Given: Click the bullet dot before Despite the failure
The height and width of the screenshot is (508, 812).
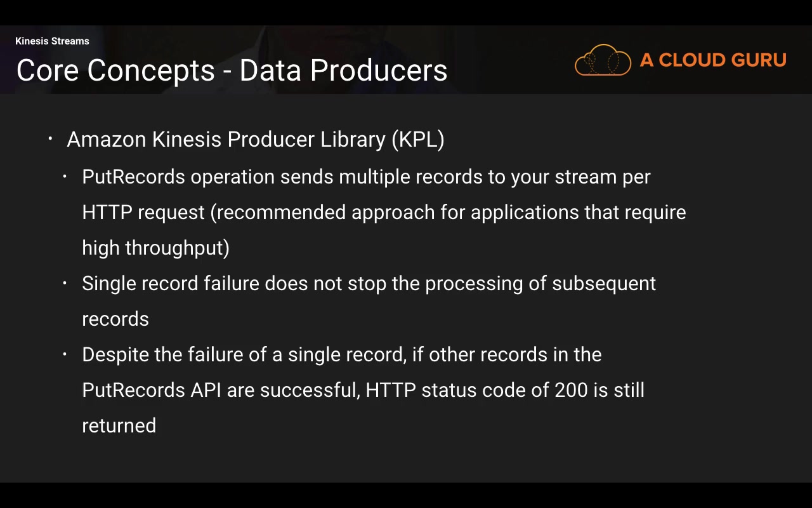Looking at the screenshot, I should click(x=65, y=353).
